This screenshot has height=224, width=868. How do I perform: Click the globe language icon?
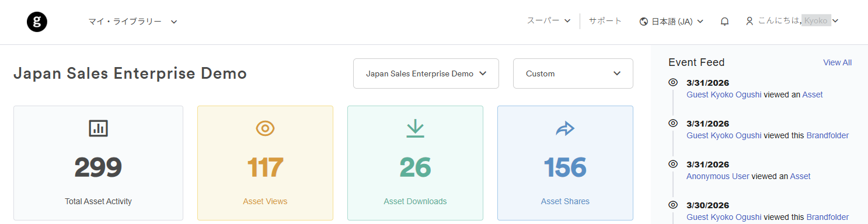pyautogui.click(x=644, y=22)
